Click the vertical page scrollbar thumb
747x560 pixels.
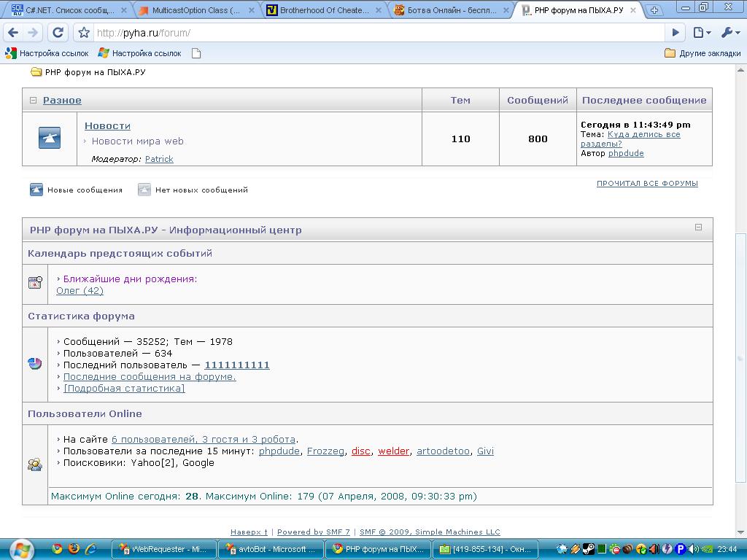pyautogui.click(x=741, y=357)
